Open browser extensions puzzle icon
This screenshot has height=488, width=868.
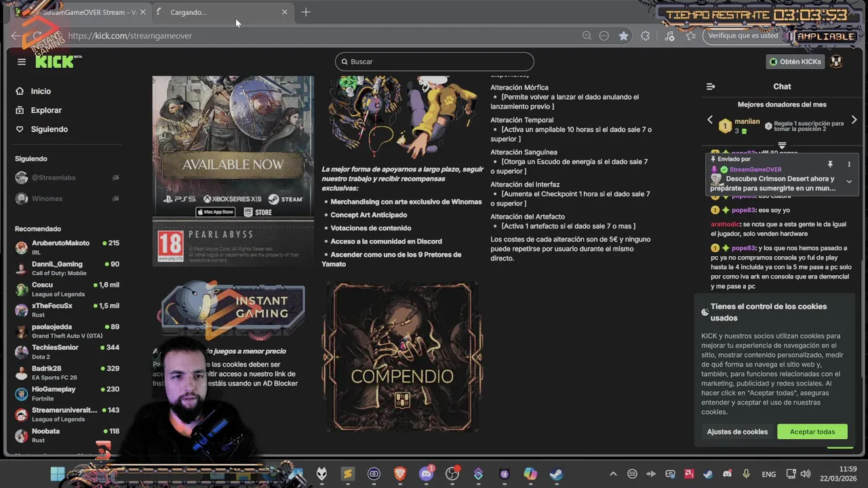tap(645, 36)
